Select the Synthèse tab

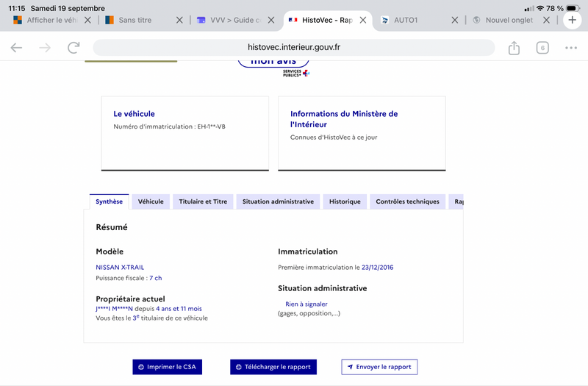[109, 201]
